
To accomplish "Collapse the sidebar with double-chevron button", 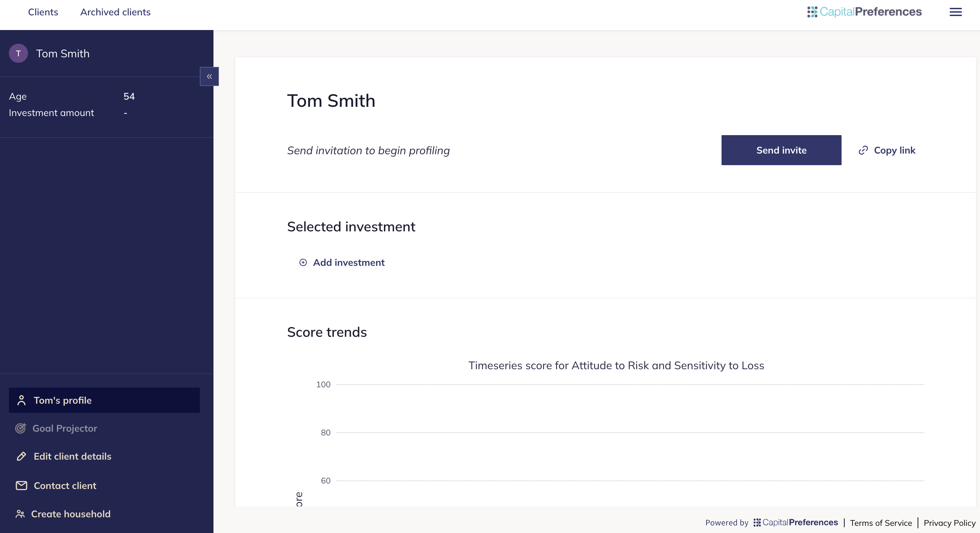I will [209, 76].
